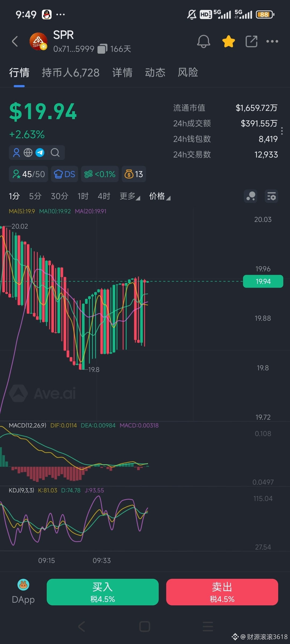This screenshot has height=644, width=290.
Task: Open the share icon in the header
Action: [x=251, y=41]
